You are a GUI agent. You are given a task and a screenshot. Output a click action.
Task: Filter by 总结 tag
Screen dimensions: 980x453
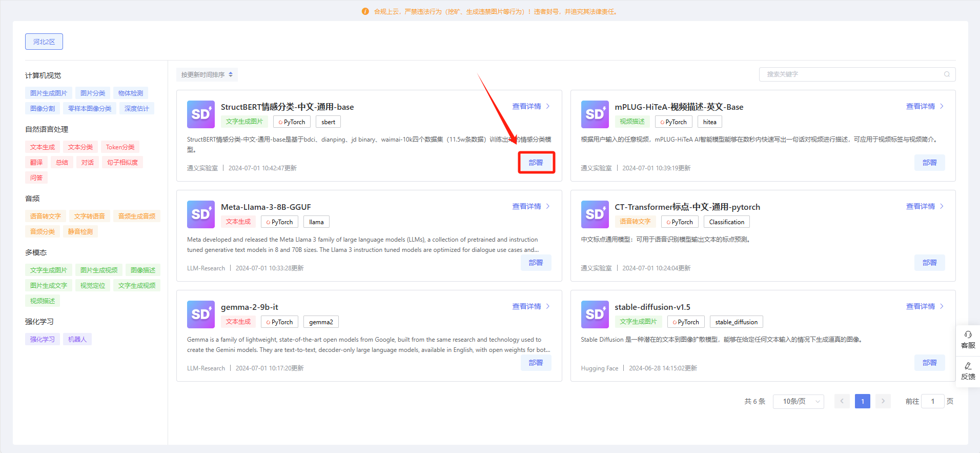pos(62,163)
